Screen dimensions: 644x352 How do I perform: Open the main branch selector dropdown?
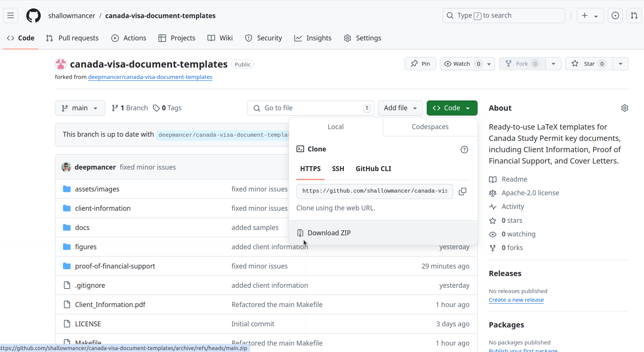pos(80,108)
